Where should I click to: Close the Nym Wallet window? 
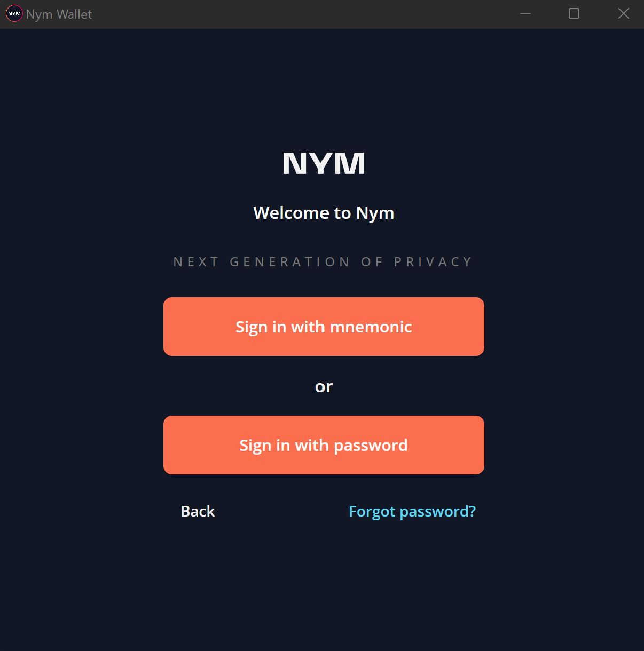(x=623, y=14)
